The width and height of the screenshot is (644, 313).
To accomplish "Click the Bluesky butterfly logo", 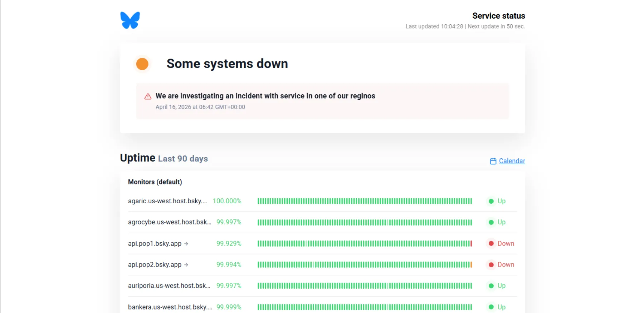I will coord(130,20).
